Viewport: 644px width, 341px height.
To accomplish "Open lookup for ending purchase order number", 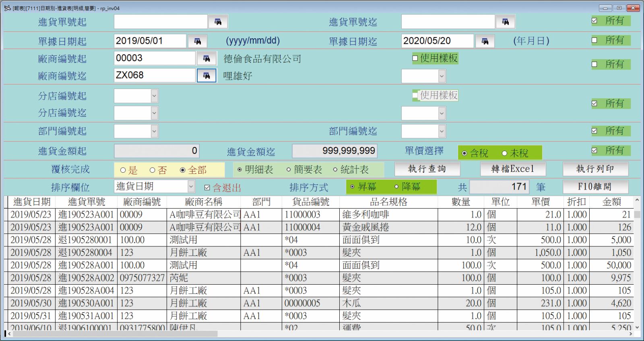I will (505, 22).
